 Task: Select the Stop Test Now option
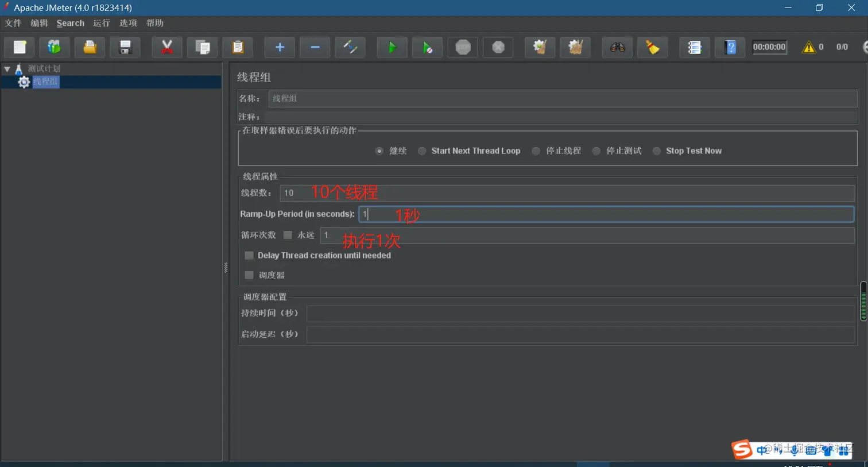click(657, 151)
